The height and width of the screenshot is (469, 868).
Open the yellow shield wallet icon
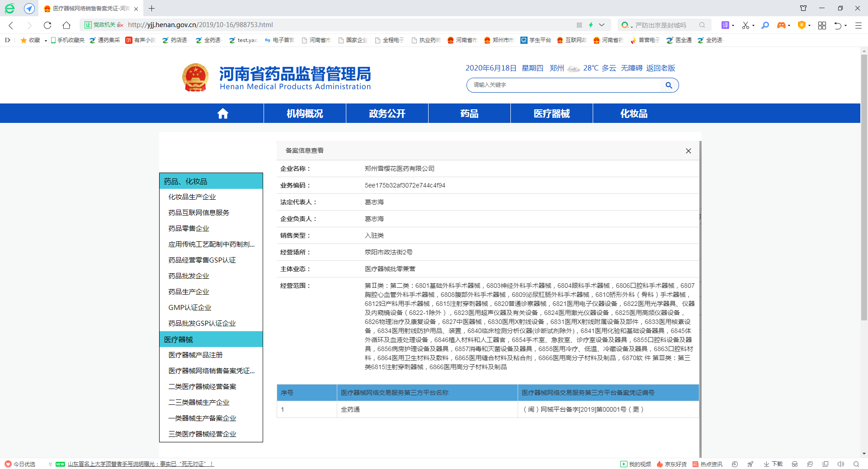(802, 25)
